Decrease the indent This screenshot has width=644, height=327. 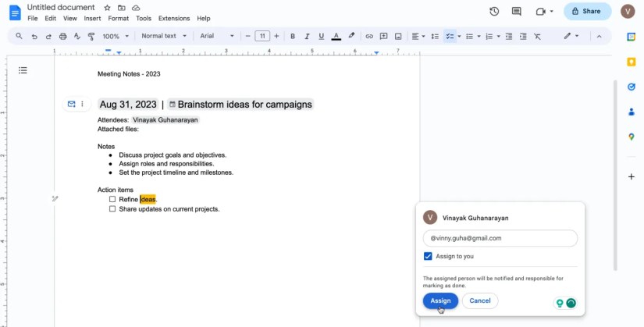[x=509, y=37]
